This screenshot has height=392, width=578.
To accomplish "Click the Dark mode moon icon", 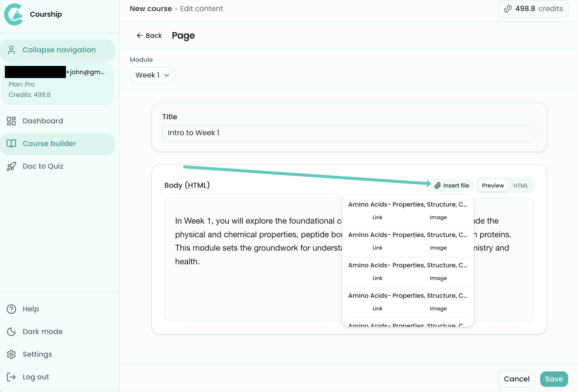I will 11,331.
